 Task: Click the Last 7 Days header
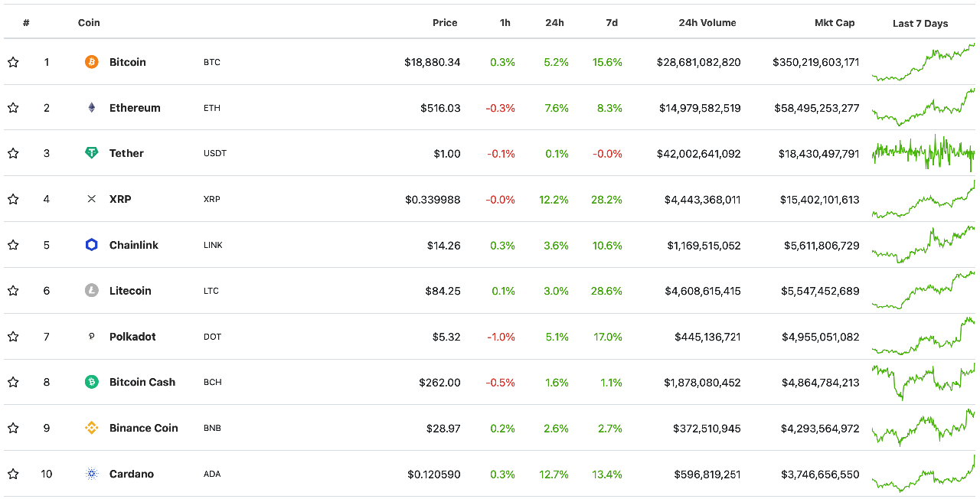coord(920,24)
